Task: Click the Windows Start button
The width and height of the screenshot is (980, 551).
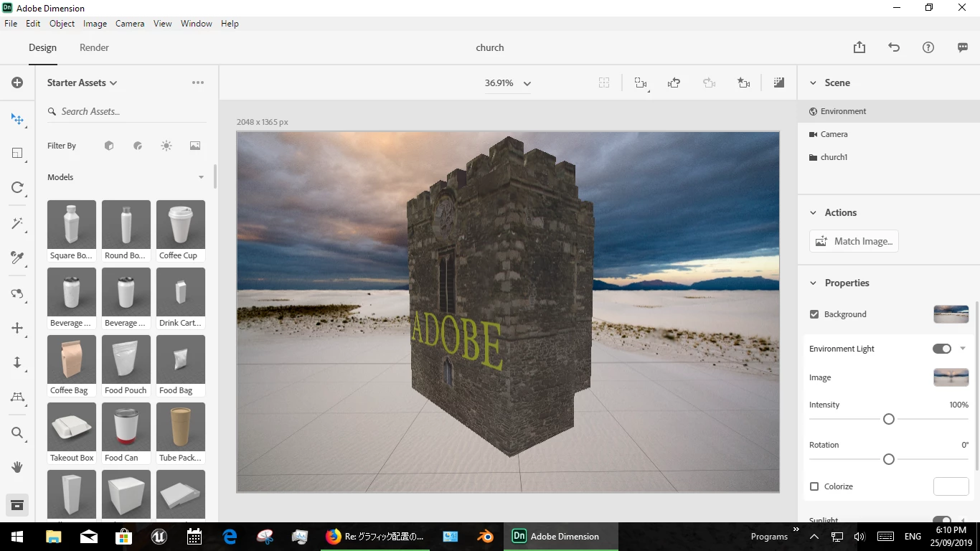Action: [17, 536]
